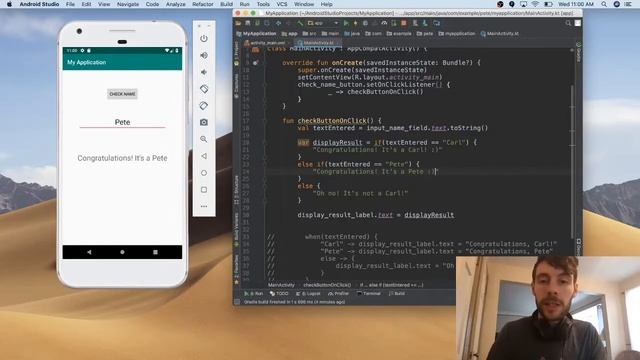
Task: Click the green Run app icon in the toolbar
Action: click(346, 23)
